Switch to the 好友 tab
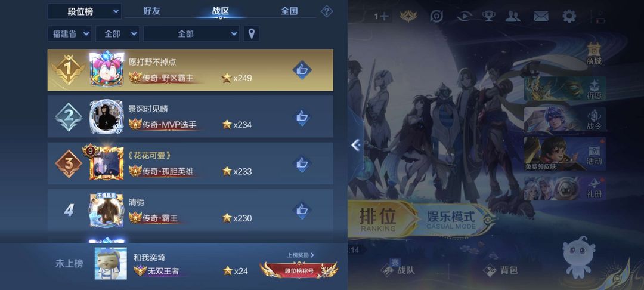 [x=152, y=11]
